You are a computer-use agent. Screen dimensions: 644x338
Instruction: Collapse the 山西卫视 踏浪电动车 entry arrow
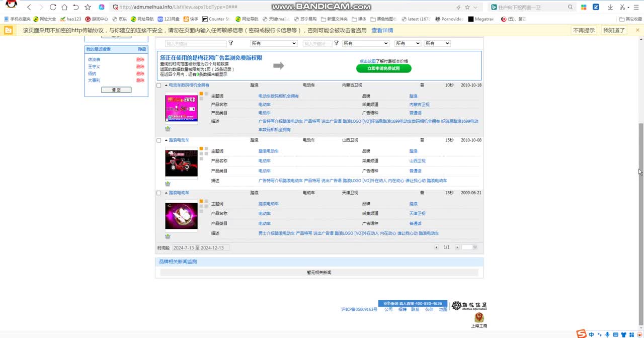tap(166, 140)
